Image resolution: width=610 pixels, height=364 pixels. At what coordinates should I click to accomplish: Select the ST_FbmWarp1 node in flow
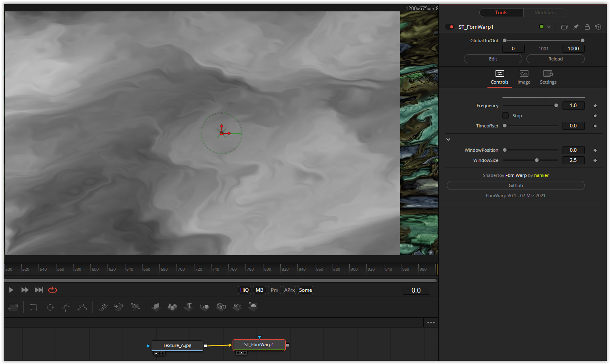tap(259, 345)
